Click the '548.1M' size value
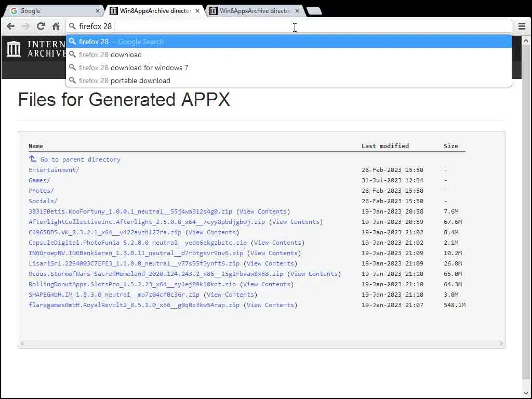Image resolution: width=532 pixels, height=399 pixels. pyautogui.click(x=454, y=305)
